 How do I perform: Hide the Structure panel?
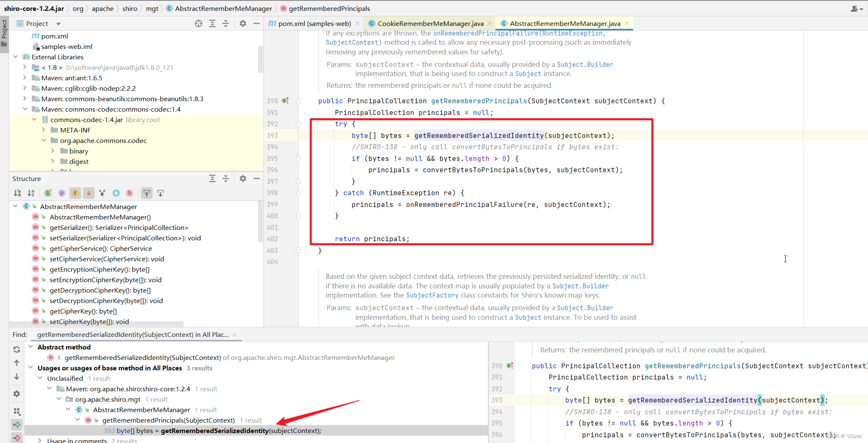(257, 178)
